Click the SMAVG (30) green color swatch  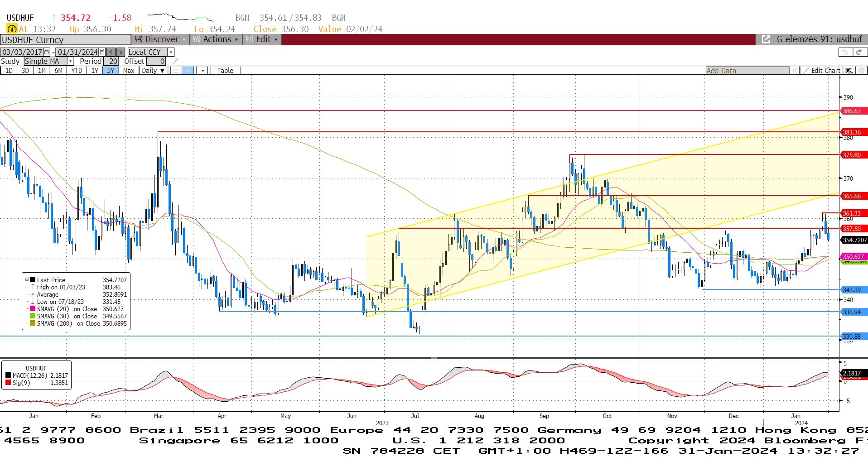click(33, 316)
